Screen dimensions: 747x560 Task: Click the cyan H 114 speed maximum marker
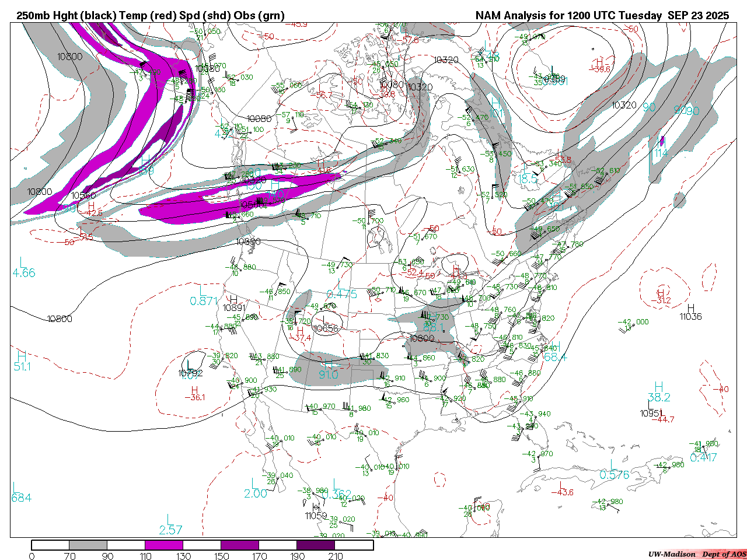click(x=661, y=153)
